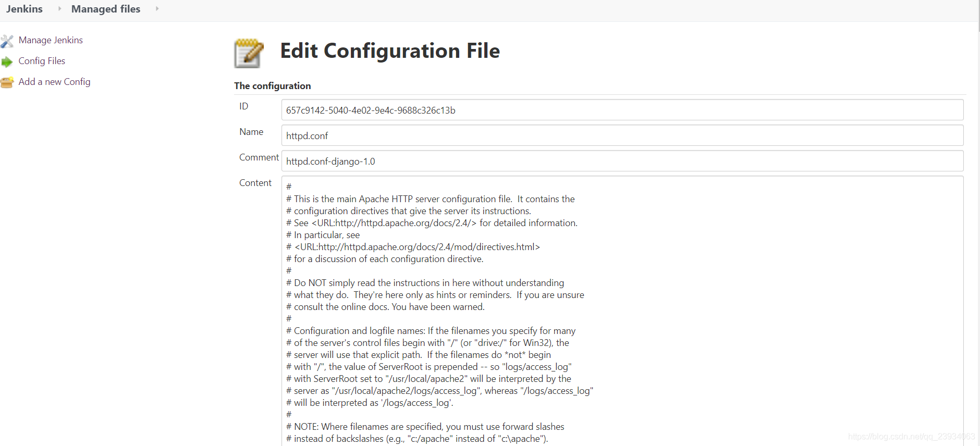980x446 pixels.
Task: Click the notepad pencil icon beside title
Action: pos(249,53)
